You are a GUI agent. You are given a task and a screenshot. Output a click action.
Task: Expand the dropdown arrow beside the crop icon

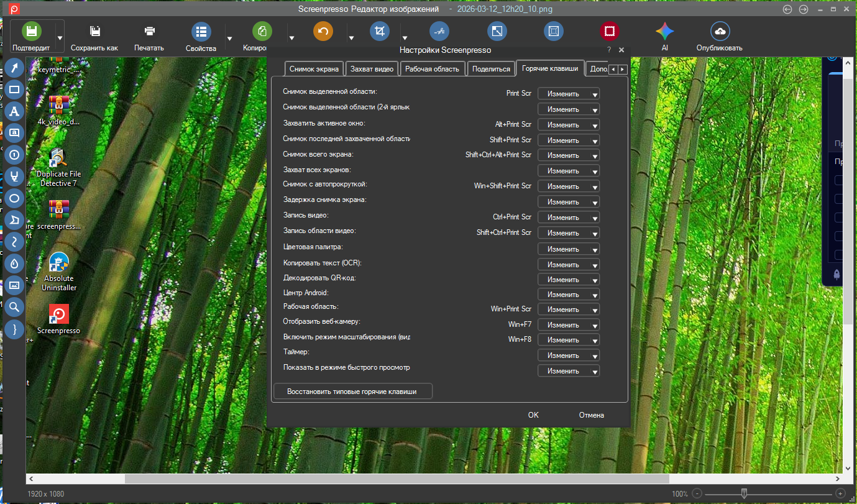(x=405, y=38)
